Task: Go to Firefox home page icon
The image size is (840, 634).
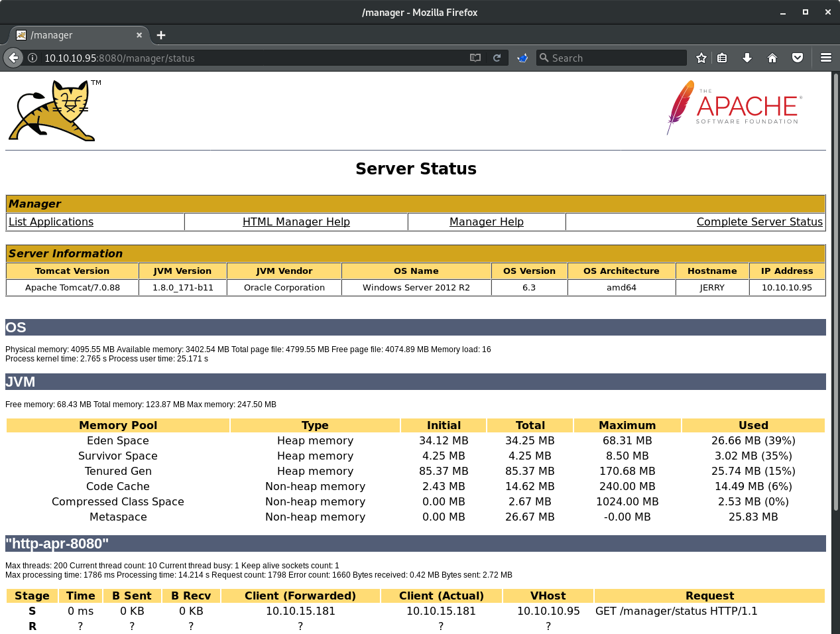Action: 772,58
